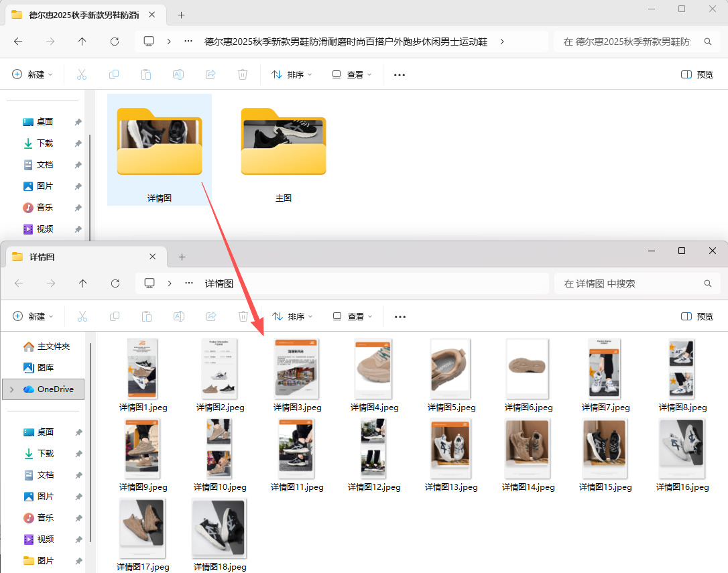Click the three-dots more options in the 详情图 window
This screenshot has height=573, width=728.
[x=400, y=316]
